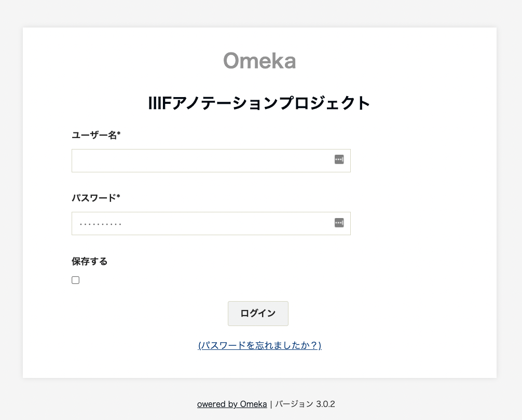The height and width of the screenshot is (420, 522).
Task: Open the パスワードを忘れましたか link
Action: tap(259, 345)
